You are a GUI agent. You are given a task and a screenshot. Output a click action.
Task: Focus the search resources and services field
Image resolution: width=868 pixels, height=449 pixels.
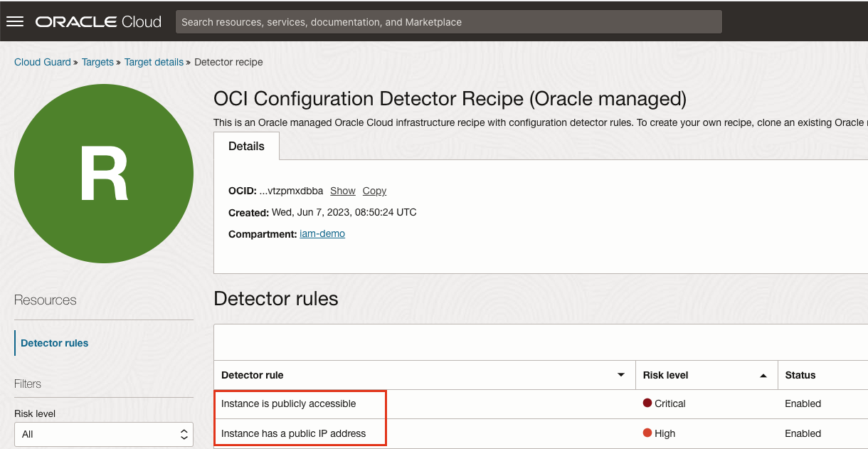(448, 22)
